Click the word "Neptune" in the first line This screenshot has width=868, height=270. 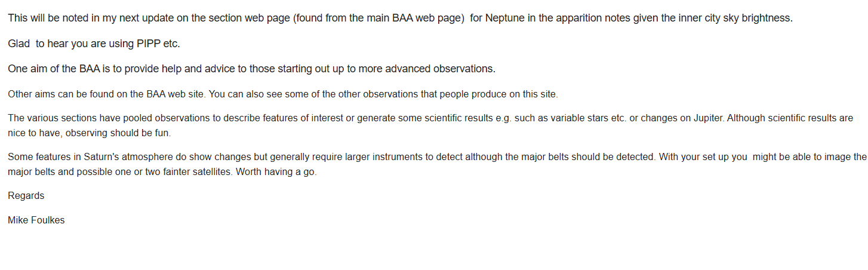(x=505, y=18)
